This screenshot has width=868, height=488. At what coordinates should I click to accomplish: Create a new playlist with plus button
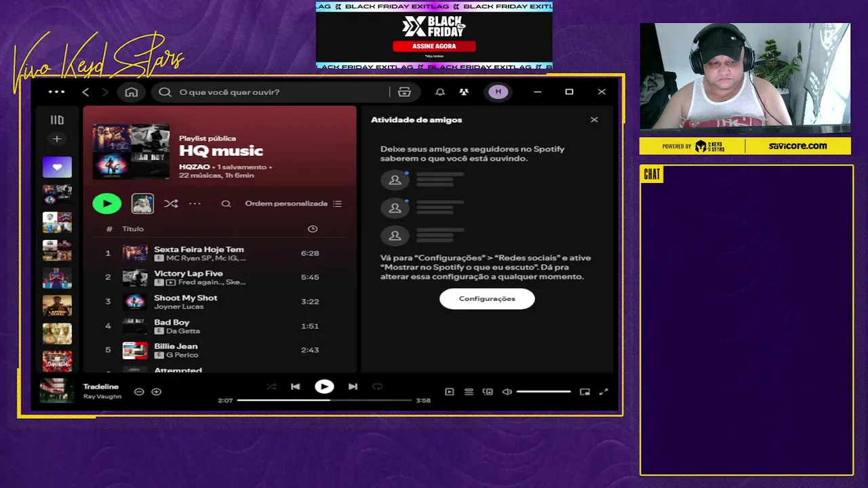[57, 139]
